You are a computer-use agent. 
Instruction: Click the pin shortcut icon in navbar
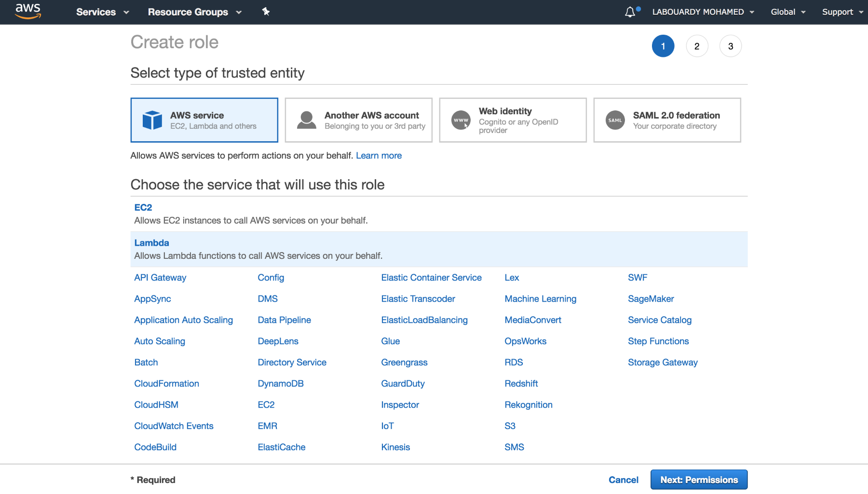(x=266, y=12)
